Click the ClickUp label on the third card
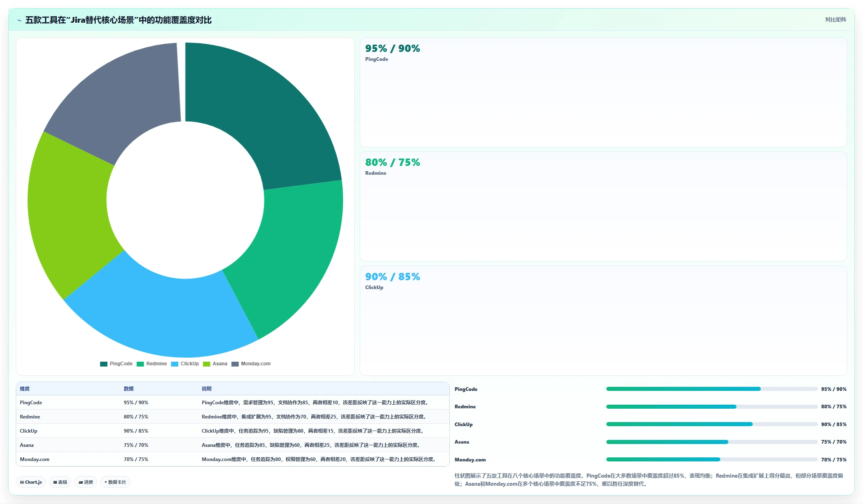The image size is (863, 504). click(x=374, y=287)
